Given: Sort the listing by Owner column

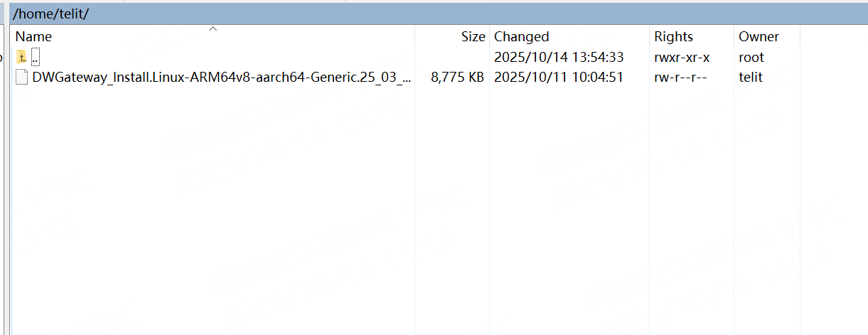Looking at the screenshot, I should 759,37.
